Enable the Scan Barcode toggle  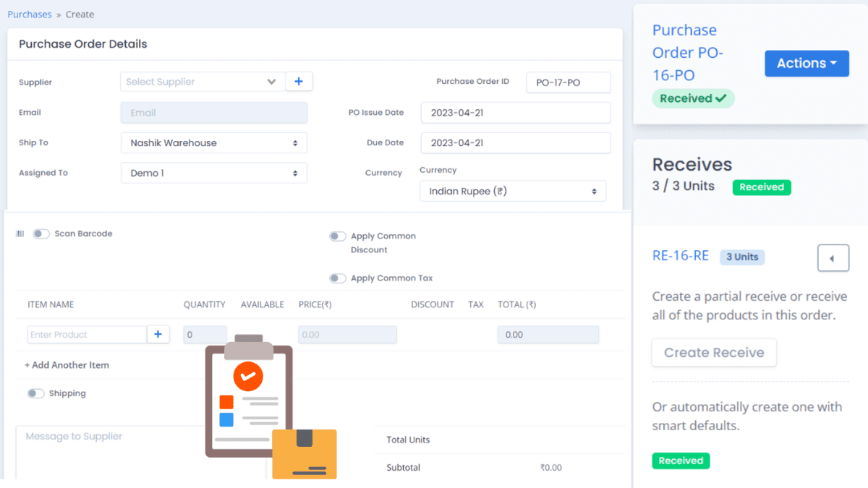tap(41, 234)
